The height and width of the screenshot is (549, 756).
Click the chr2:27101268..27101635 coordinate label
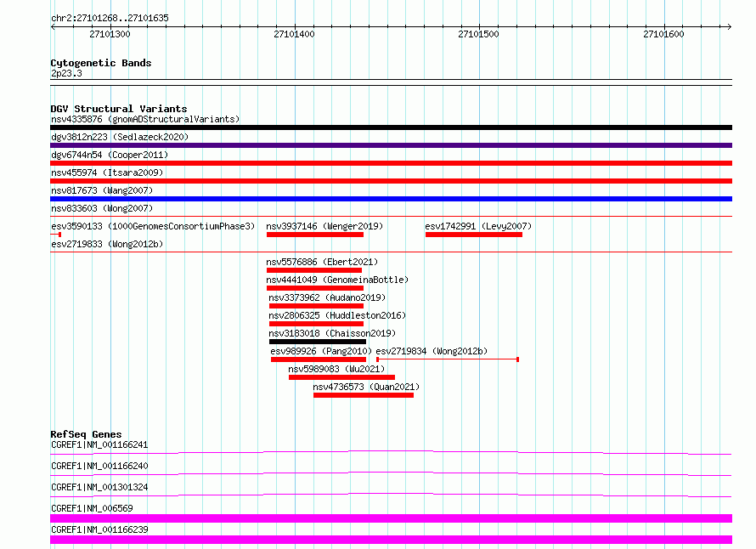point(110,19)
